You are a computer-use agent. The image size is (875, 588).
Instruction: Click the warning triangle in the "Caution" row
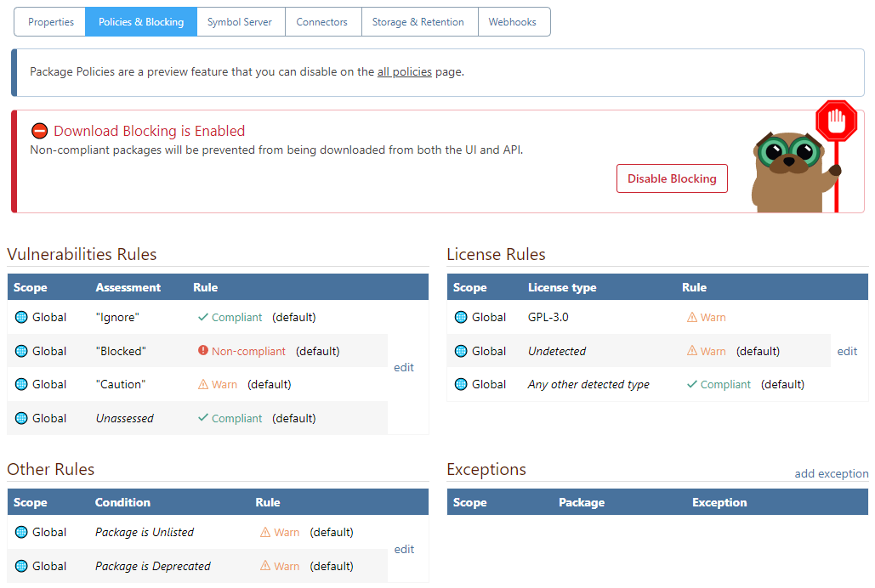tap(203, 384)
